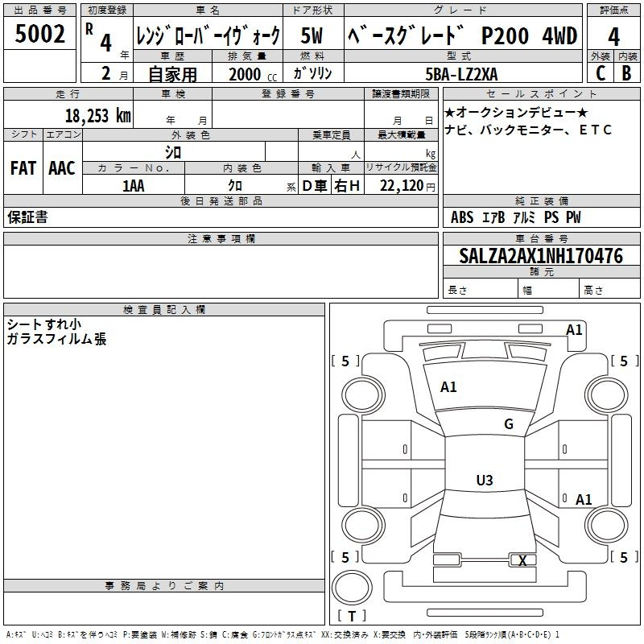
Task: Click the 検査員記入欄 header
Action: point(164,310)
